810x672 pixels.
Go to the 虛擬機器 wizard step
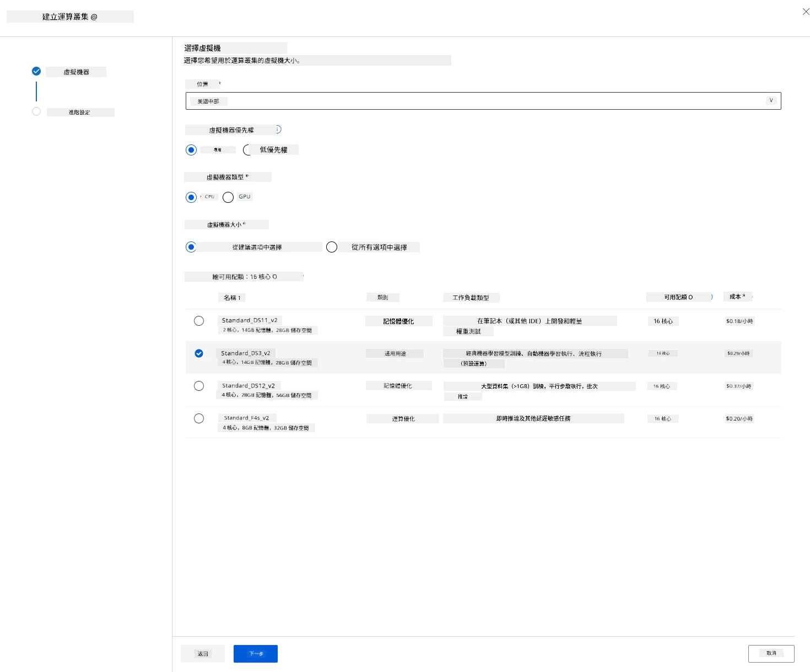click(x=76, y=72)
